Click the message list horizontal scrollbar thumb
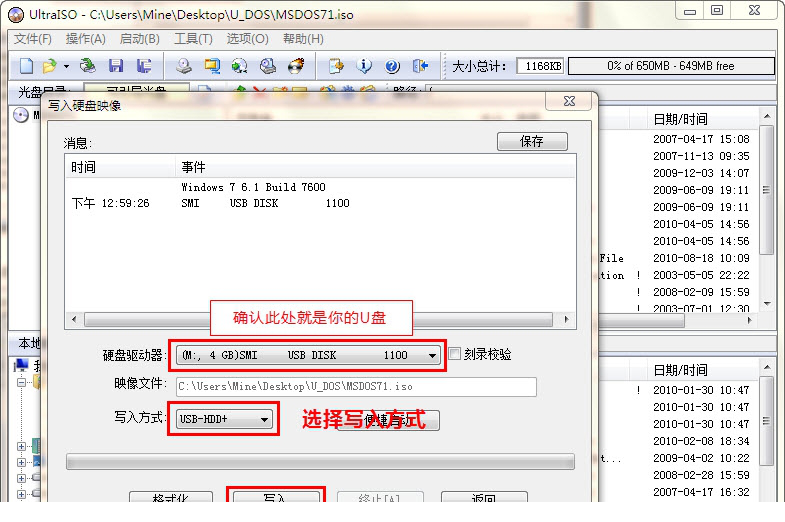785x522 pixels. pos(318,319)
